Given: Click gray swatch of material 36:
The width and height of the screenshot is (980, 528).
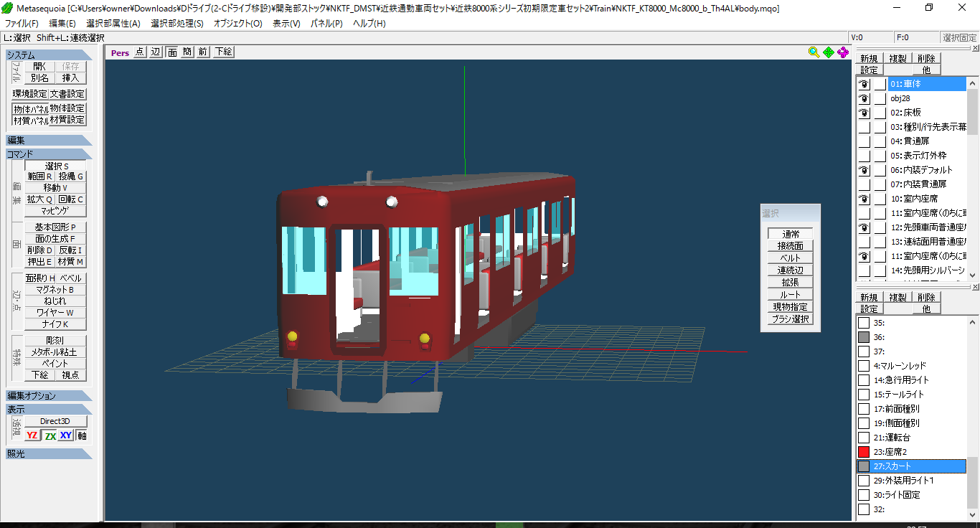Looking at the screenshot, I should pyautogui.click(x=864, y=337).
